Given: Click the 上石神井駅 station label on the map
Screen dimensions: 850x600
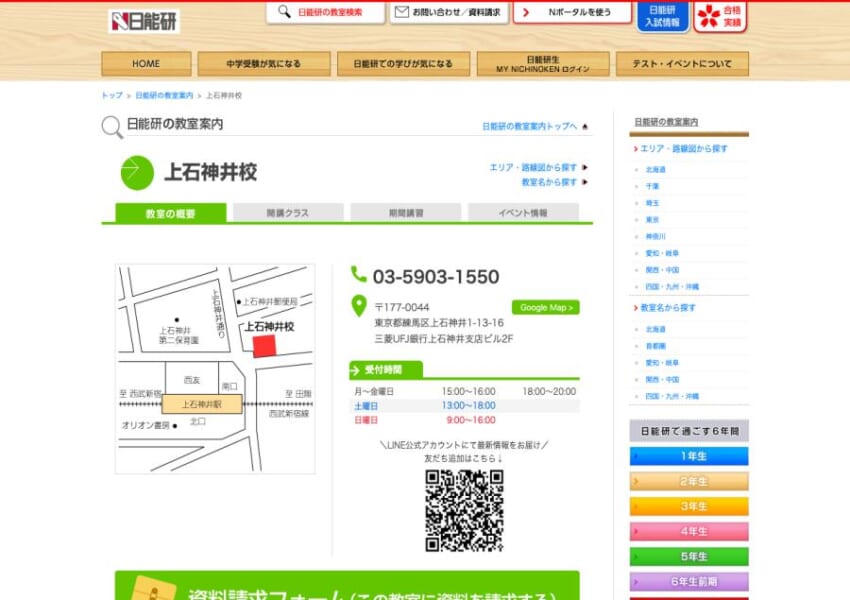Looking at the screenshot, I should pyautogui.click(x=202, y=404).
